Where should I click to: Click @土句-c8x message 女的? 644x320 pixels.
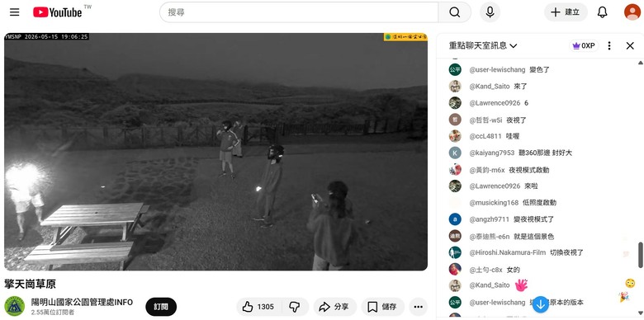[513, 270]
